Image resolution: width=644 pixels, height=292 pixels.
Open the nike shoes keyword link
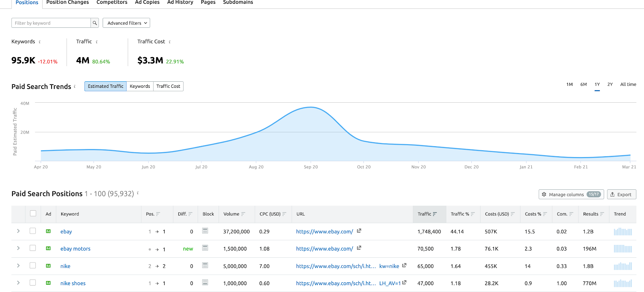coord(73,284)
